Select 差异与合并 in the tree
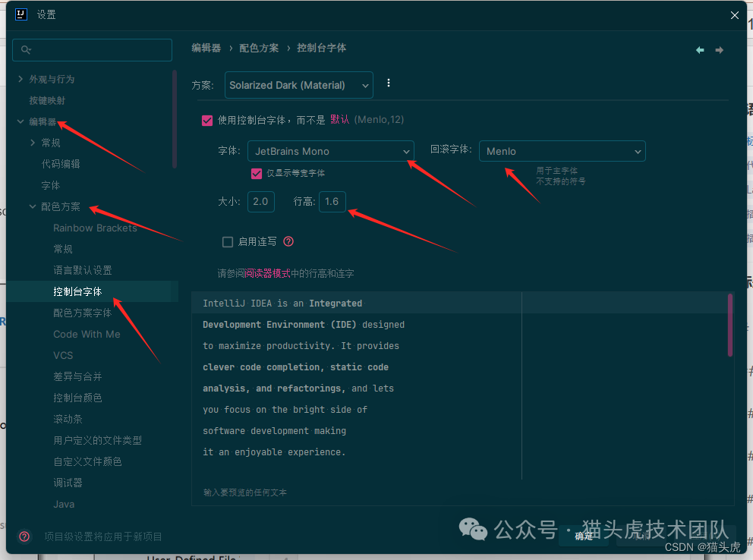Viewport: 753px width, 560px height. point(77,376)
